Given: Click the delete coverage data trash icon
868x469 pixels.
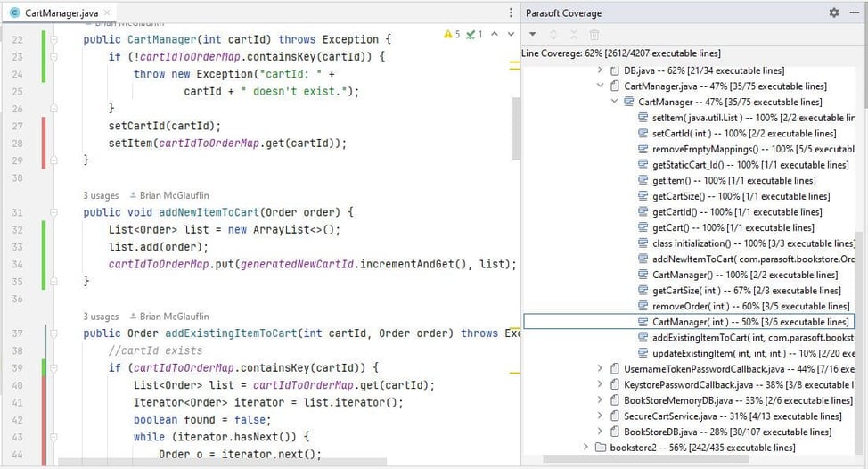Looking at the screenshot, I should 594,35.
